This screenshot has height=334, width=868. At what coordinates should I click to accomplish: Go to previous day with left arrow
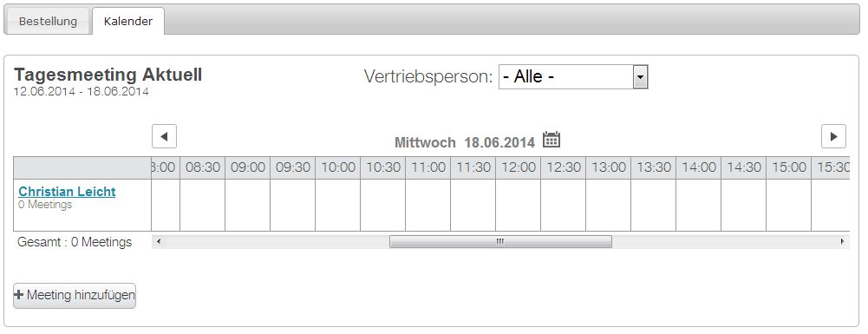click(x=165, y=136)
